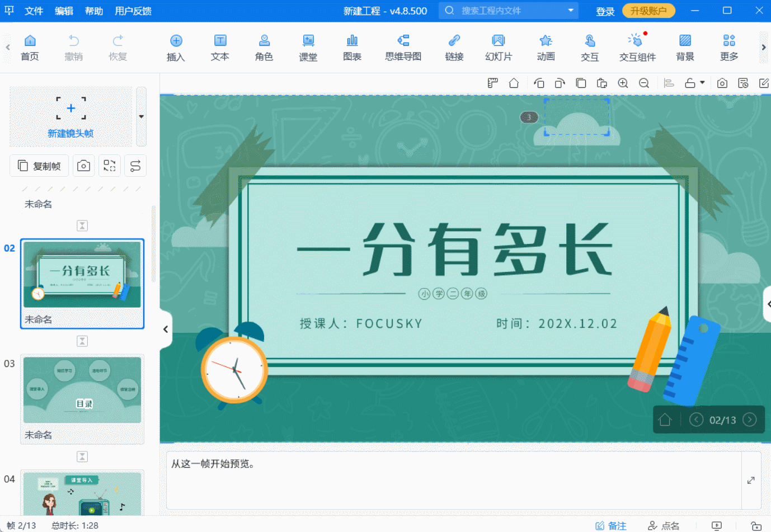The width and height of the screenshot is (771, 532).
Task: Show previous toolbar items with left arrow
Action: [8, 48]
